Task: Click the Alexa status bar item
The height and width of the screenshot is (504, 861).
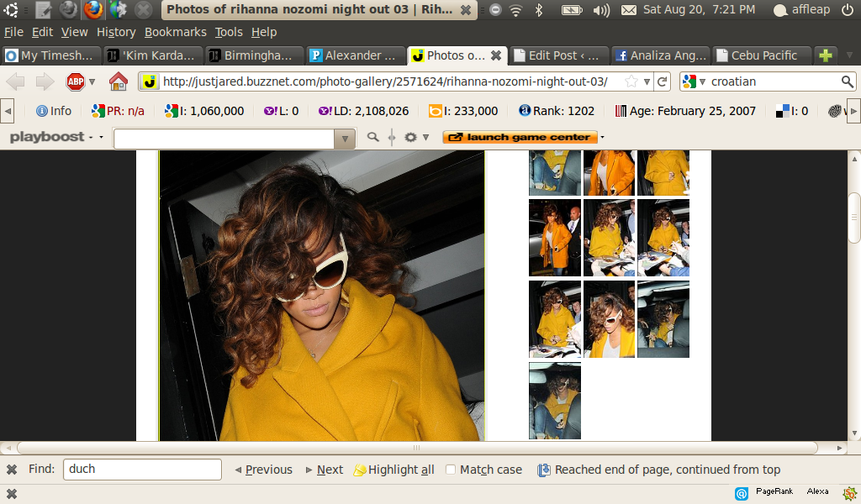Action: pos(817,491)
